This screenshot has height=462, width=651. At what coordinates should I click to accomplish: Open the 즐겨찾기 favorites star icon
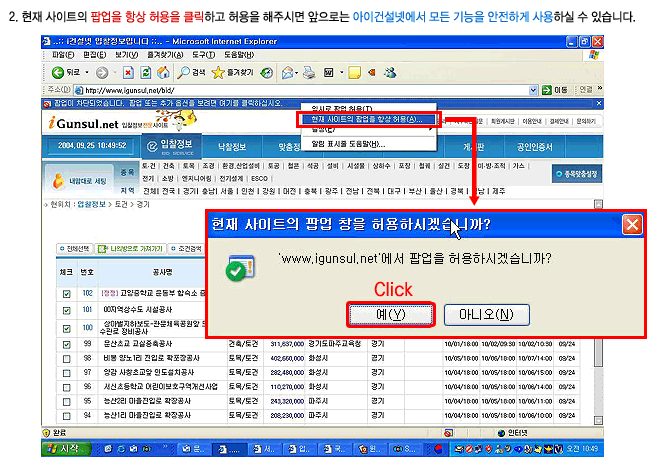click(218, 73)
